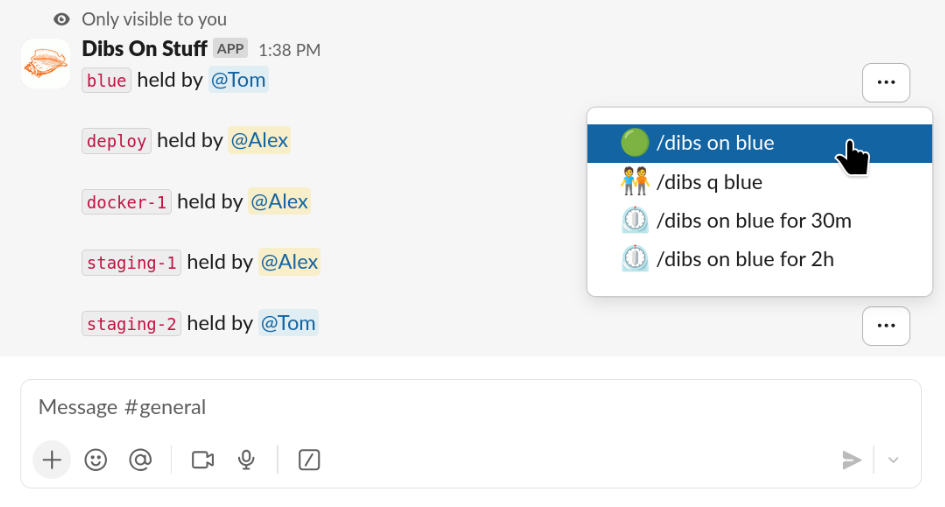Click the eye icon beside 'Only visible to you'

(61, 19)
